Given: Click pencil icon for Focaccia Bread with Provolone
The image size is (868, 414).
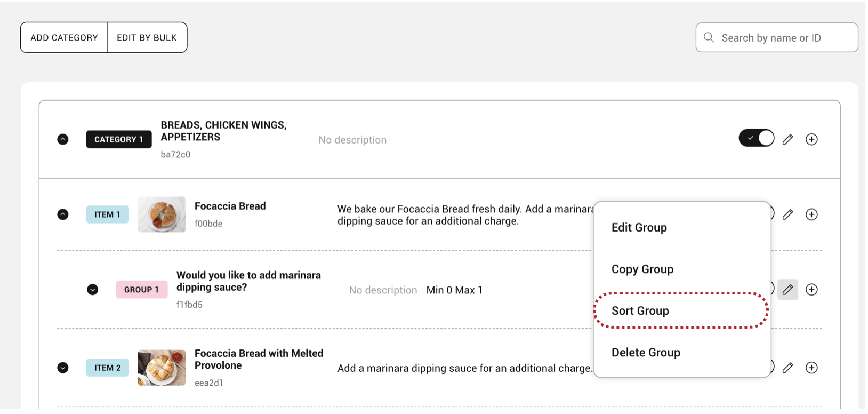Looking at the screenshot, I should coord(787,368).
